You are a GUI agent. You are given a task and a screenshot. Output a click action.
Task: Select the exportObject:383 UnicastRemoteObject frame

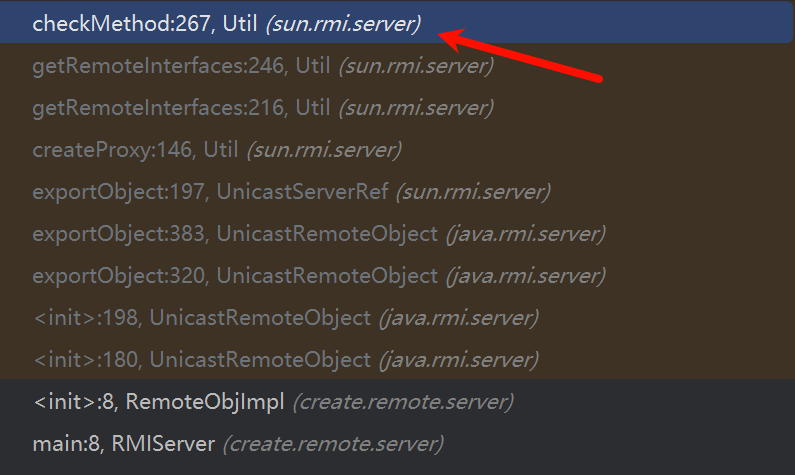(x=398, y=234)
